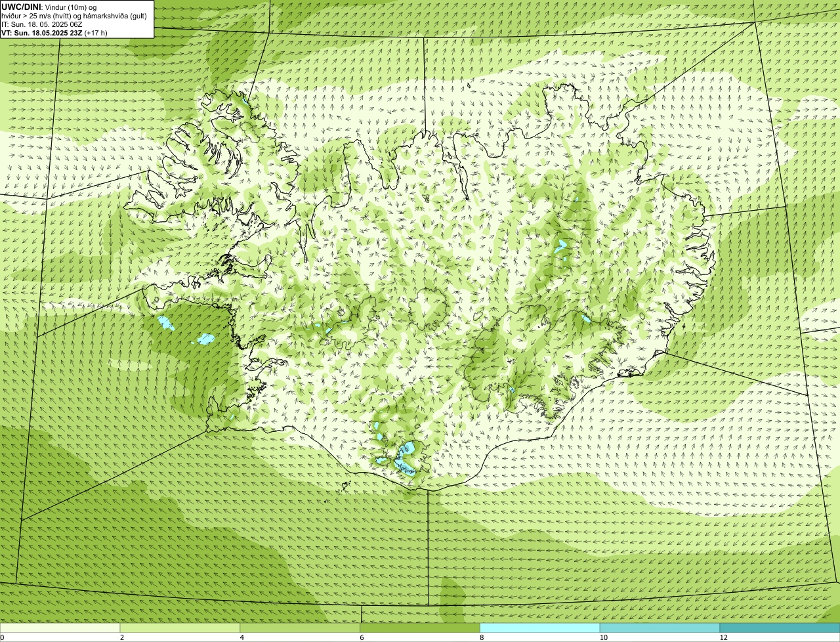Click the legend tick label 4

coord(241,637)
